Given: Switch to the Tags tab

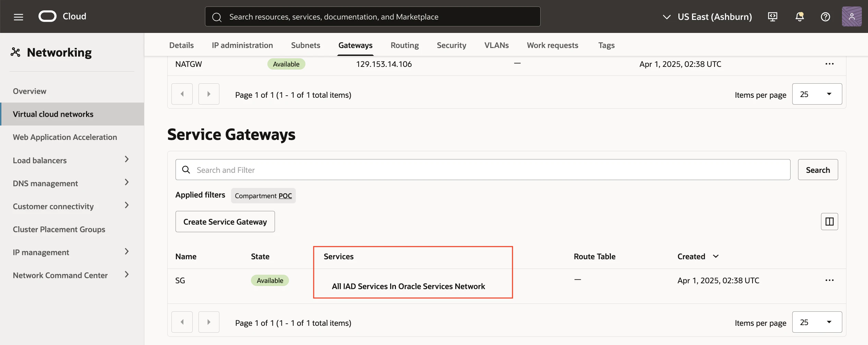Looking at the screenshot, I should (x=606, y=45).
